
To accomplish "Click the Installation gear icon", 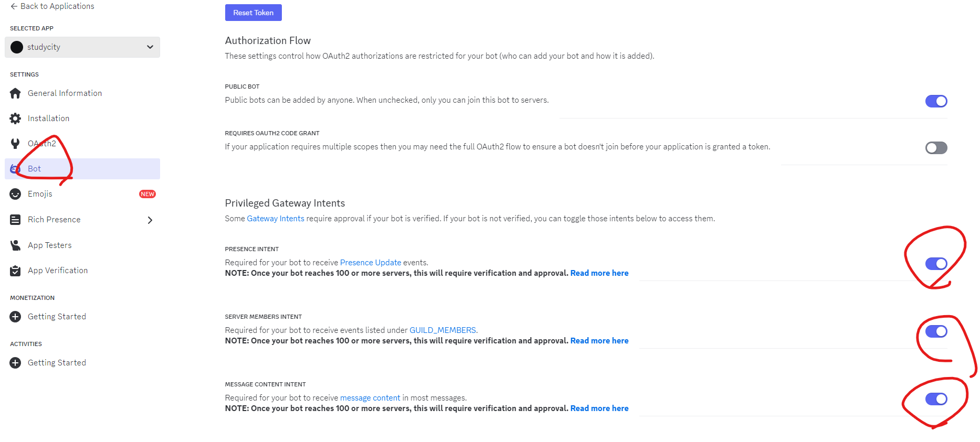I will tap(15, 118).
